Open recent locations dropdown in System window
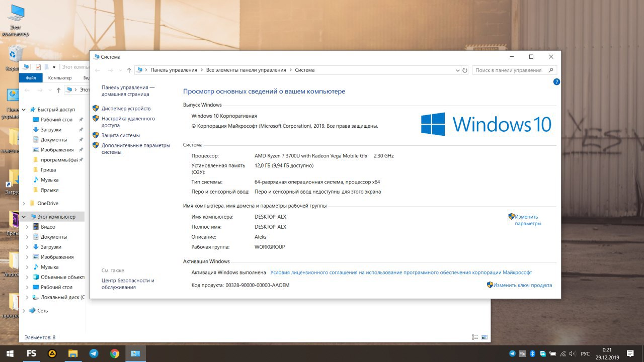 [x=120, y=70]
